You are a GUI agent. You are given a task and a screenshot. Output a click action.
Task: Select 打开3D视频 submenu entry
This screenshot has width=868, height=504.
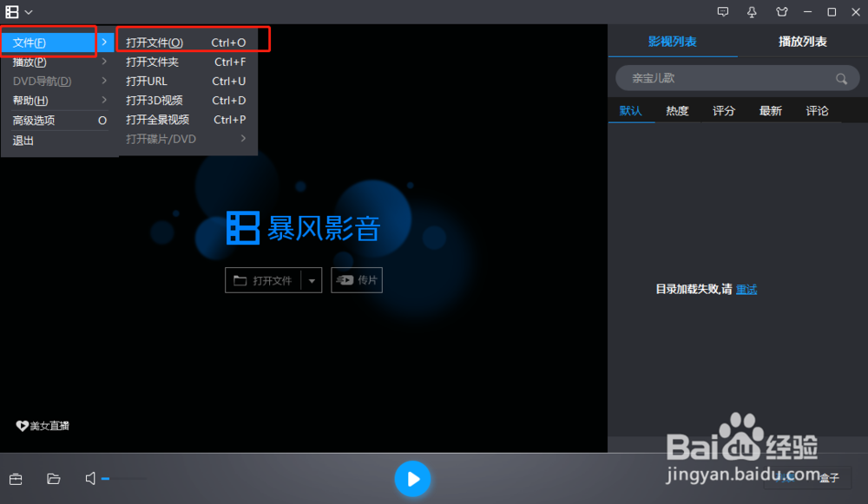186,101
